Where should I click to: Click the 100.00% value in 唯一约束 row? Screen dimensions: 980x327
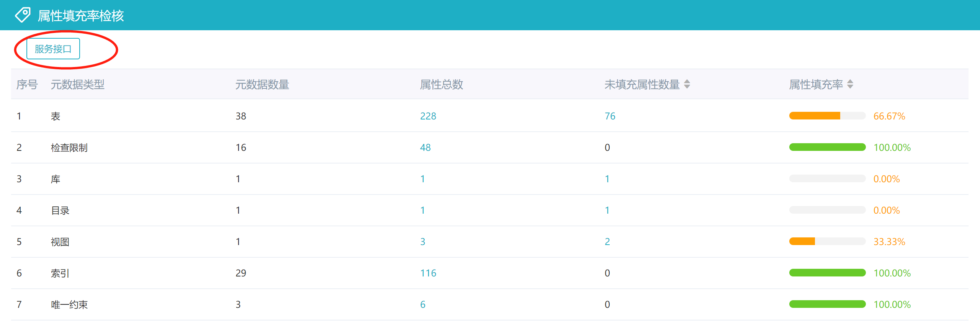click(x=892, y=304)
